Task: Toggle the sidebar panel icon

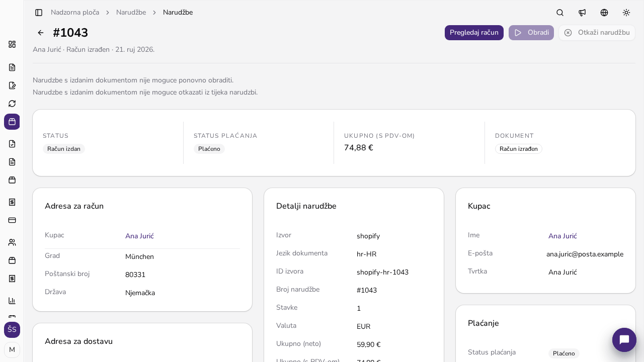Action: pos(39,13)
